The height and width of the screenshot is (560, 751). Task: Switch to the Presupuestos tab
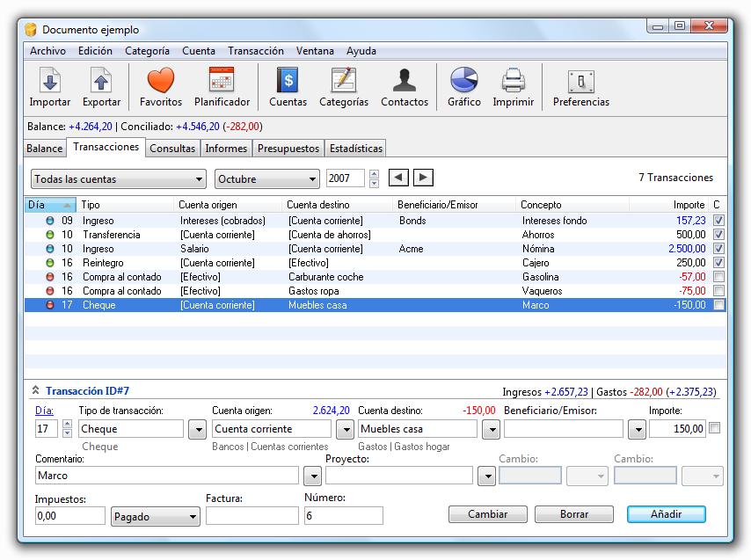coord(288,149)
